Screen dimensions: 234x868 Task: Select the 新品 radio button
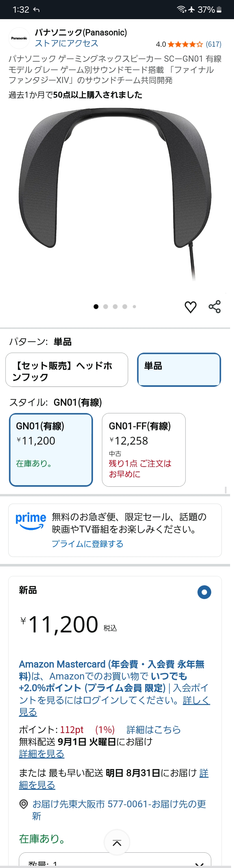tap(204, 592)
